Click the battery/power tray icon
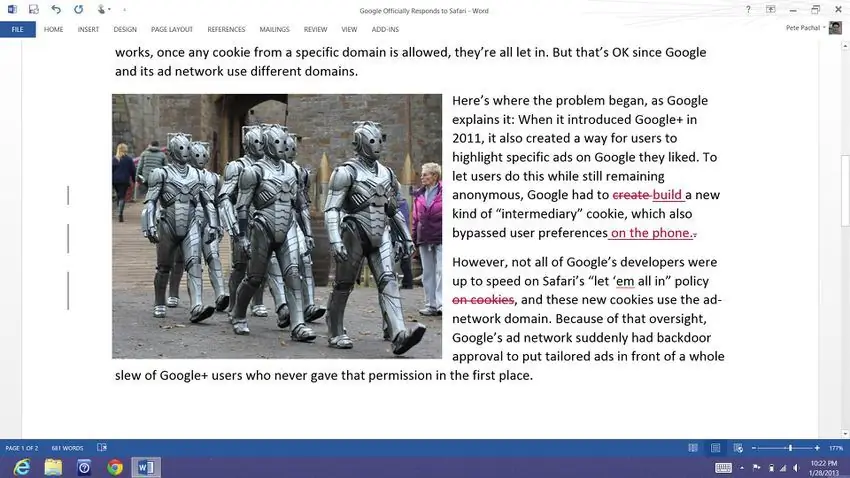 tap(771, 468)
